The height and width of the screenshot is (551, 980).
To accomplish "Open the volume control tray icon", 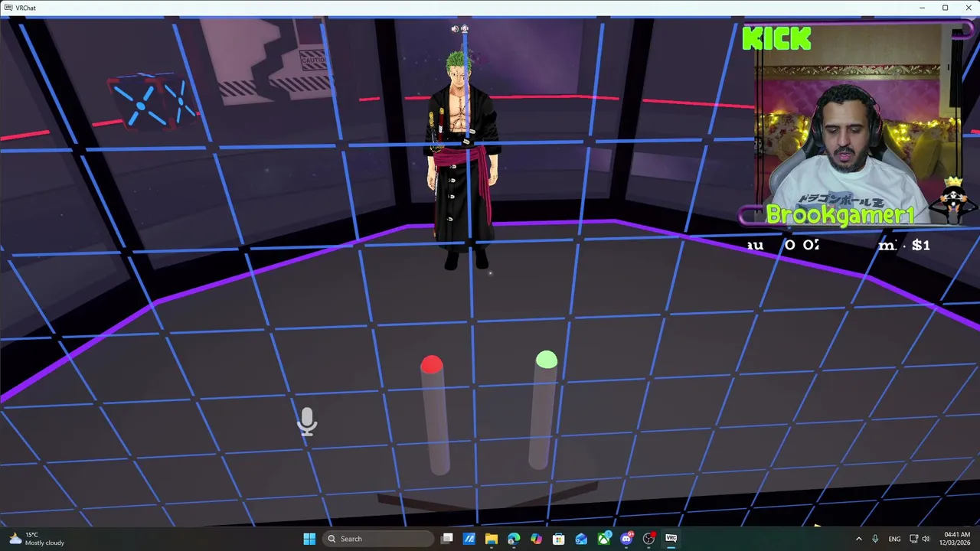I will point(926,539).
